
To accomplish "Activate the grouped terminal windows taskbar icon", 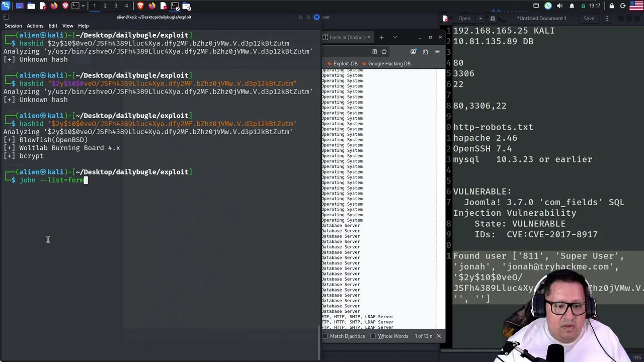I will (175, 6).
